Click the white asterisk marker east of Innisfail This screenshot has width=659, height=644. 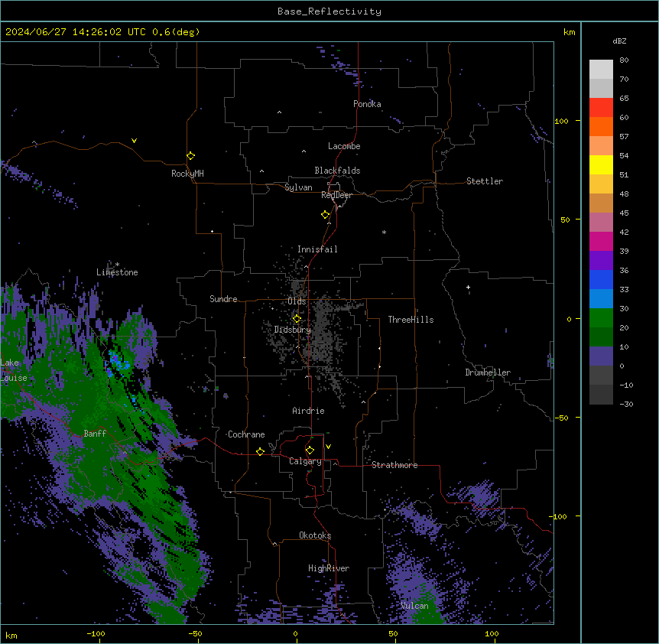[x=384, y=232]
